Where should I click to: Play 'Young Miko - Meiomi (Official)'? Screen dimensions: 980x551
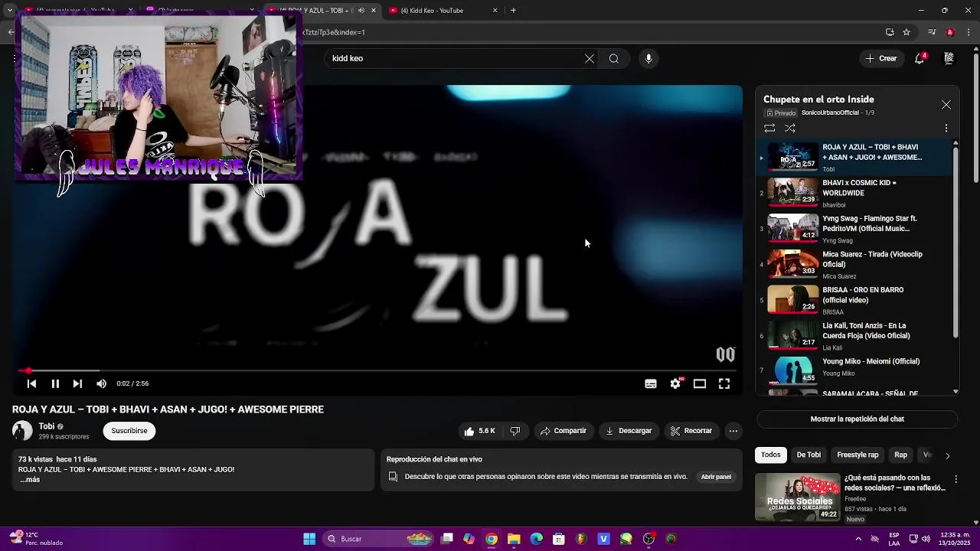pos(854,370)
